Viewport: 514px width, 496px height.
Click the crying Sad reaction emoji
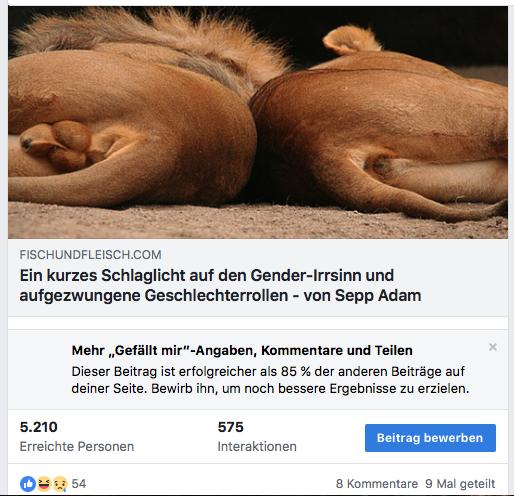tap(60, 484)
